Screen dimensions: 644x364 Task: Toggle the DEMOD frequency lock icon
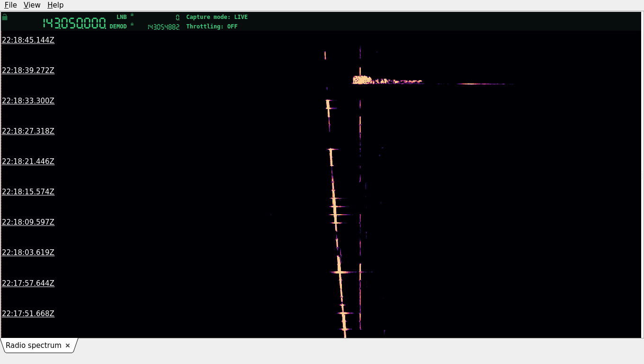[x=132, y=24]
